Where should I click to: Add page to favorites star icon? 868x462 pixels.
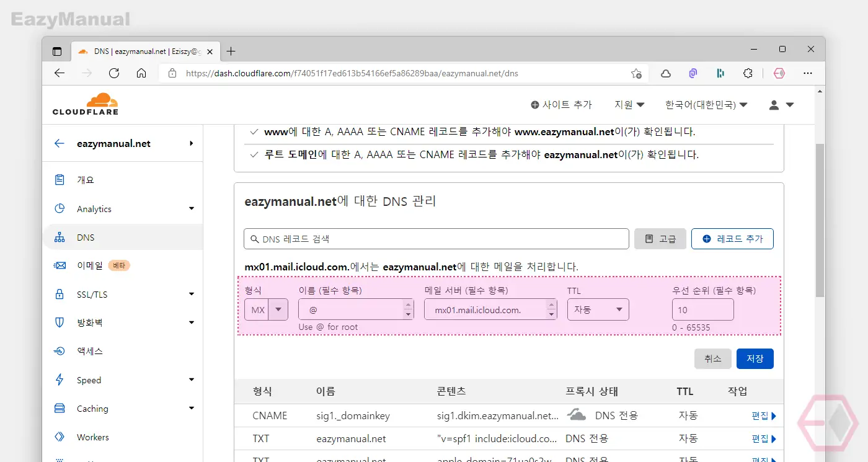636,73
